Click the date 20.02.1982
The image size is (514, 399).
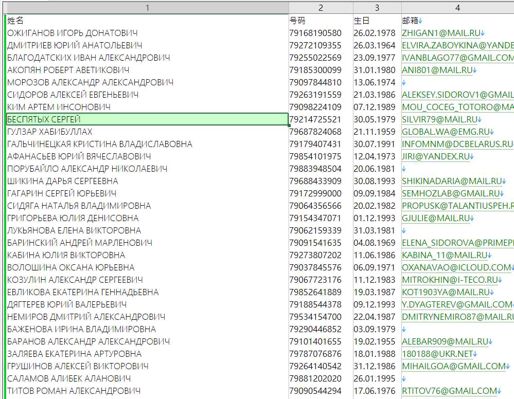(374, 206)
